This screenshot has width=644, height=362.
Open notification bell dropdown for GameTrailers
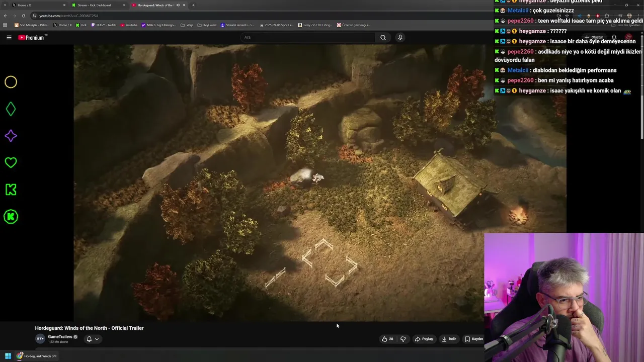[x=93, y=339]
